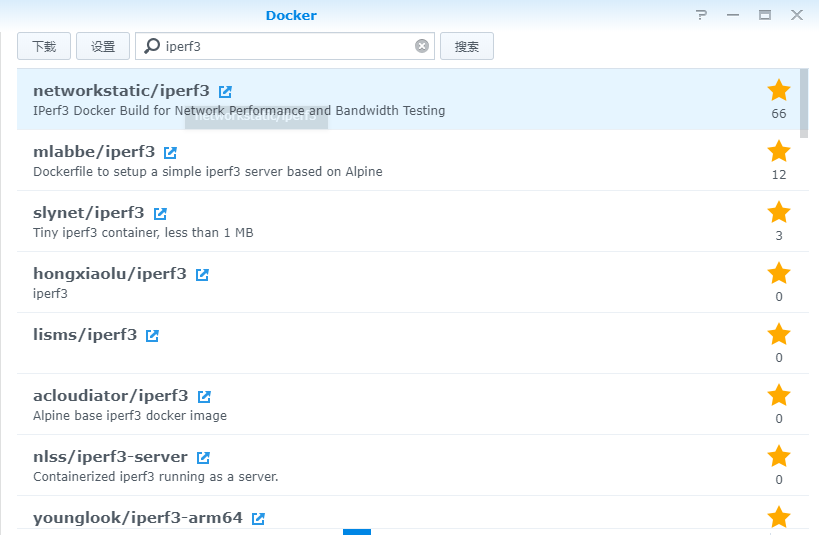Viewport: 819px width, 535px height.
Task: Click the Docker window title text
Action: pyautogui.click(x=291, y=16)
